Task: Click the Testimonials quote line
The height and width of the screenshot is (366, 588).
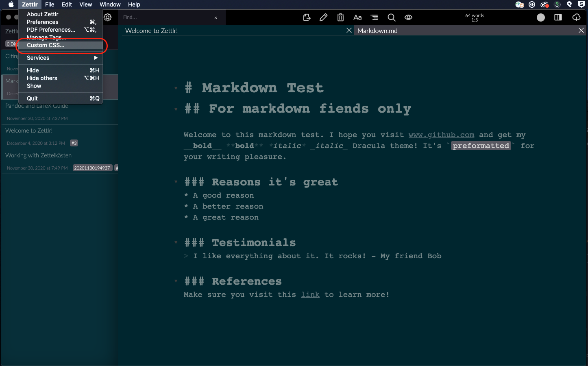Action: click(x=317, y=256)
